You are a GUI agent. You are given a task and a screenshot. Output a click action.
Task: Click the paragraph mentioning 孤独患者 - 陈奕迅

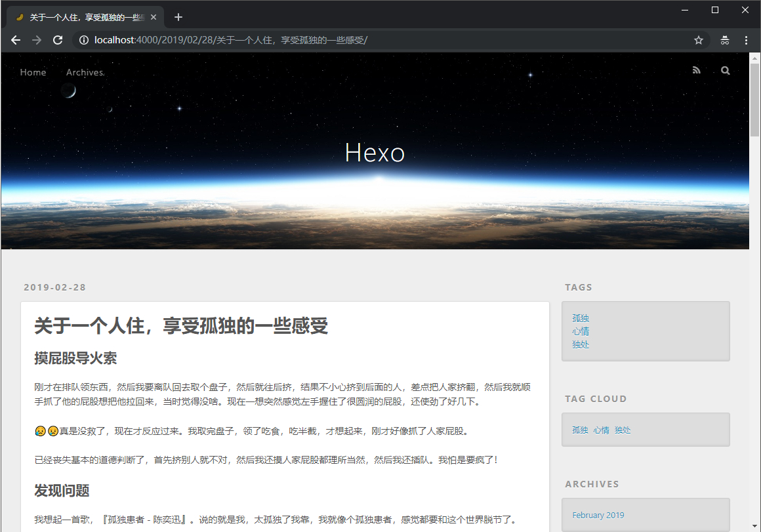276,520
